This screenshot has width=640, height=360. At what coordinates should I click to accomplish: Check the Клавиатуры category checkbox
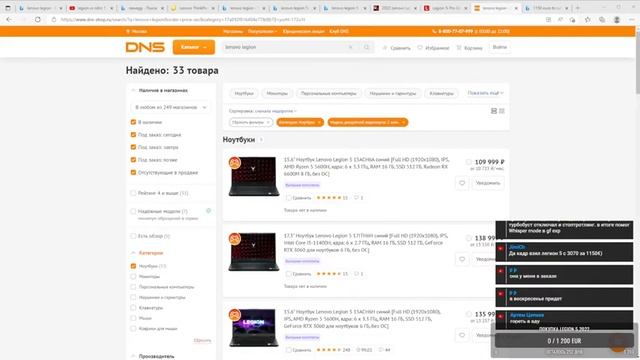[133, 308]
